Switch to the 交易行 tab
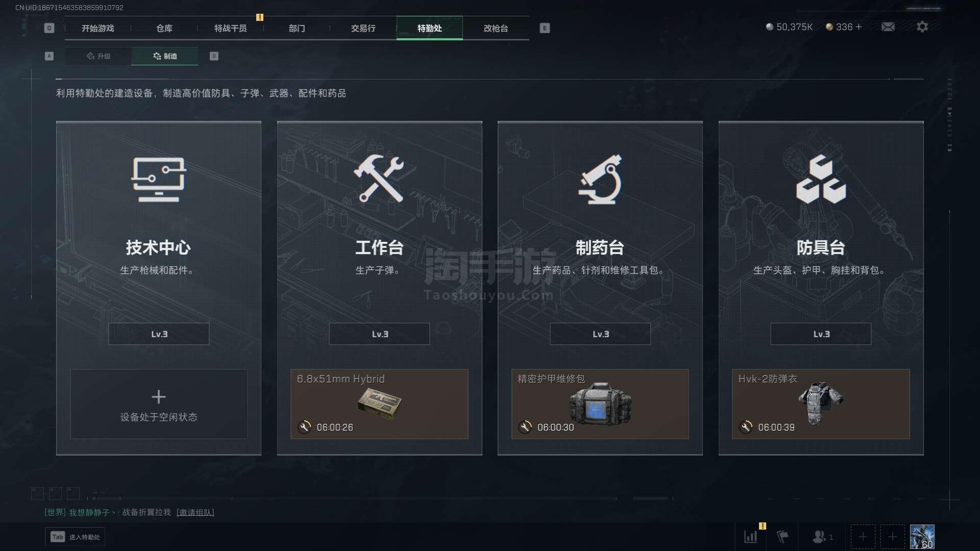Screen dimensions: 980x551 (x=363, y=28)
